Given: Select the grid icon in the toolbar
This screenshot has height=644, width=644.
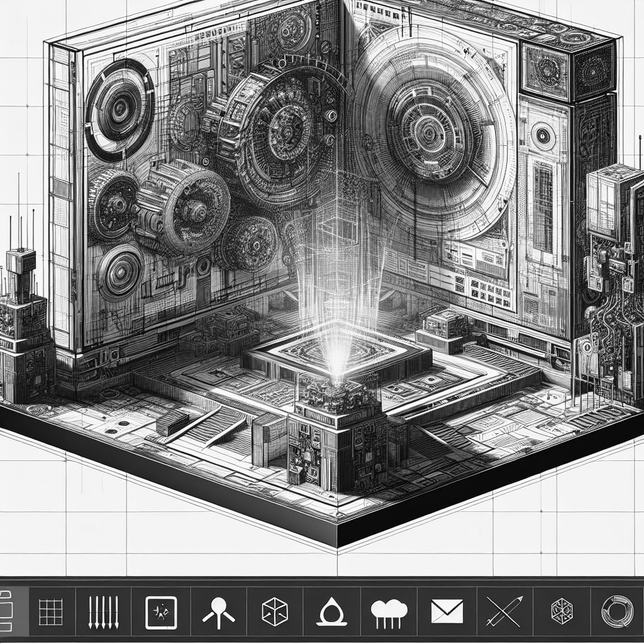Looking at the screenshot, I should pos(50,613).
